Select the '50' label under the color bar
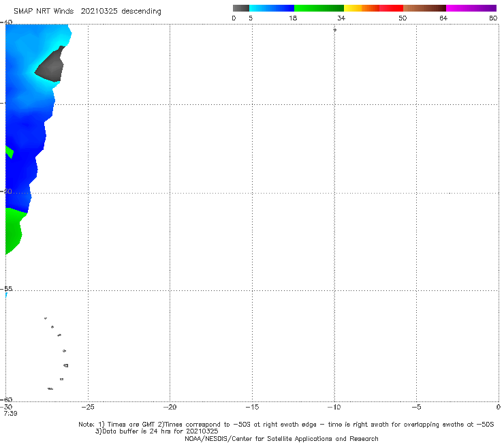This screenshot has width=504, height=443. tap(403, 18)
